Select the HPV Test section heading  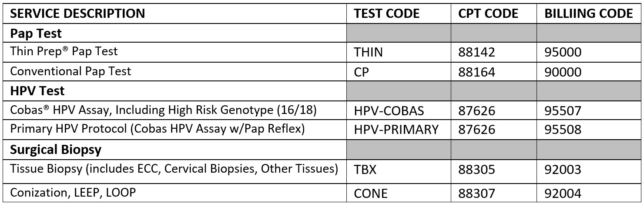tap(37, 91)
